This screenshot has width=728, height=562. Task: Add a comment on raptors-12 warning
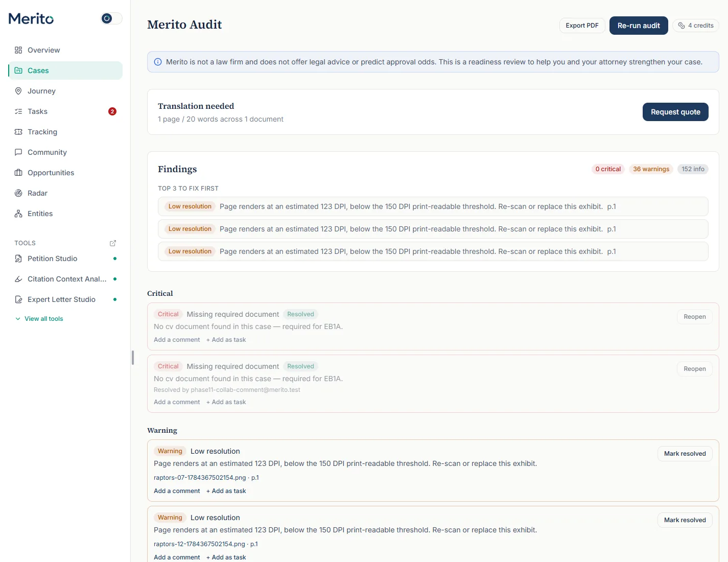(x=177, y=557)
